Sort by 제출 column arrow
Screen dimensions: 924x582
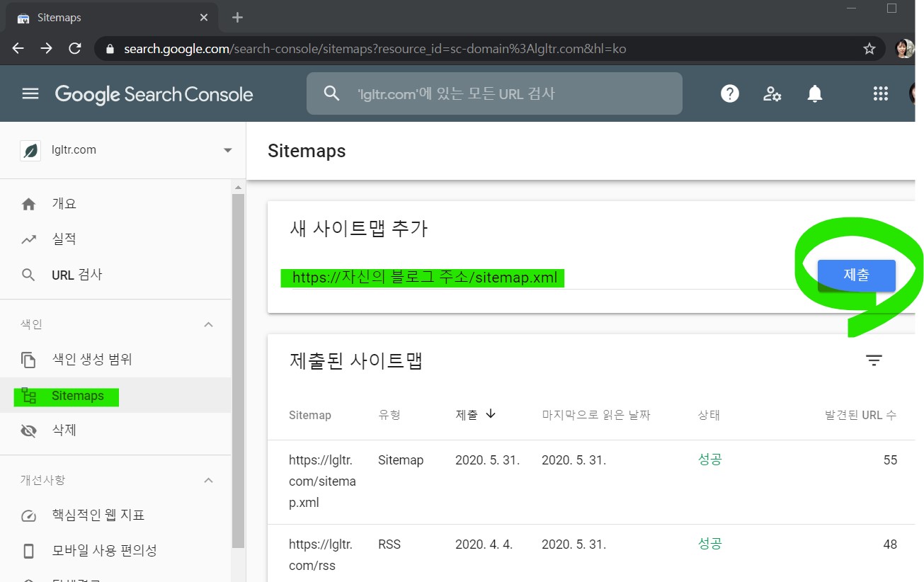(x=491, y=414)
